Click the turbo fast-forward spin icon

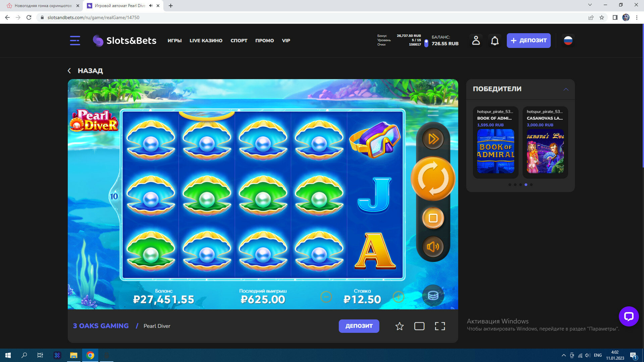433,138
